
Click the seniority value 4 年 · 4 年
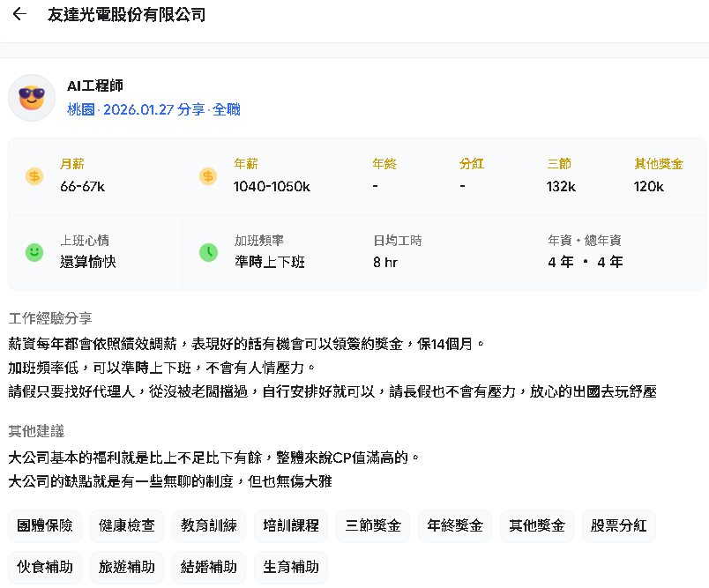(586, 262)
